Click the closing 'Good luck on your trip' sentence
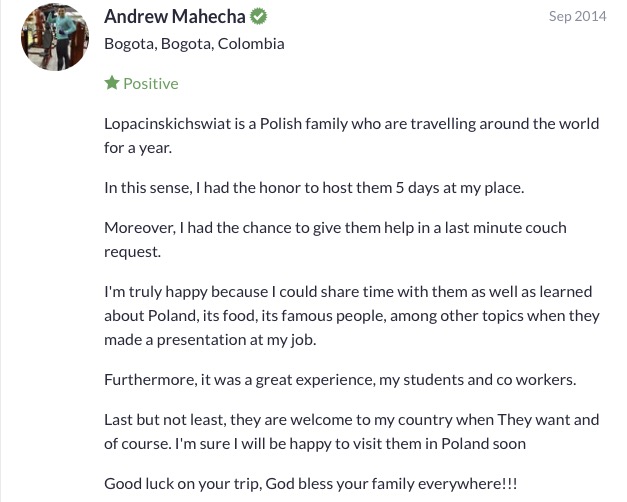 tap(311, 484)
